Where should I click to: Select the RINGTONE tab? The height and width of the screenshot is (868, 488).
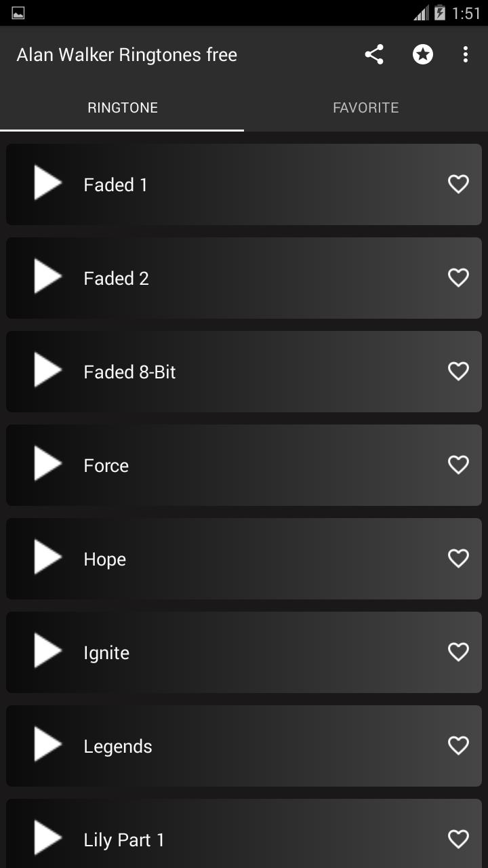(x=123, y=108)
